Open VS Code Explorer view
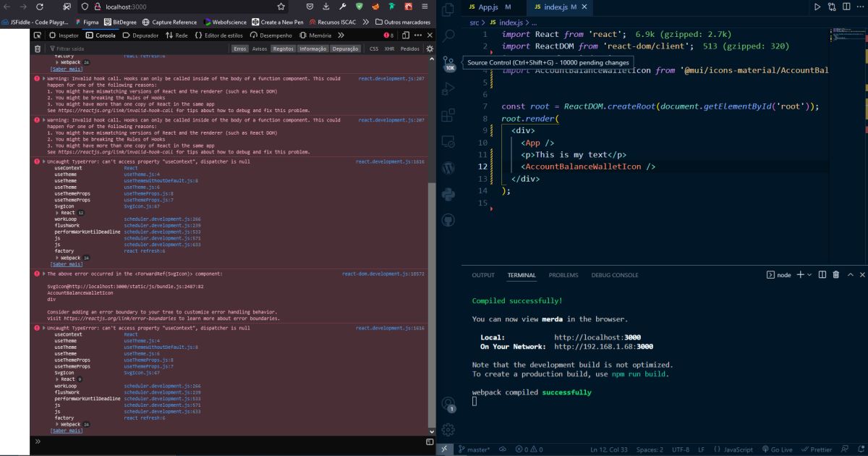This screenshot has height=456, width=868. pyautogui.click(x=448, y=10)
